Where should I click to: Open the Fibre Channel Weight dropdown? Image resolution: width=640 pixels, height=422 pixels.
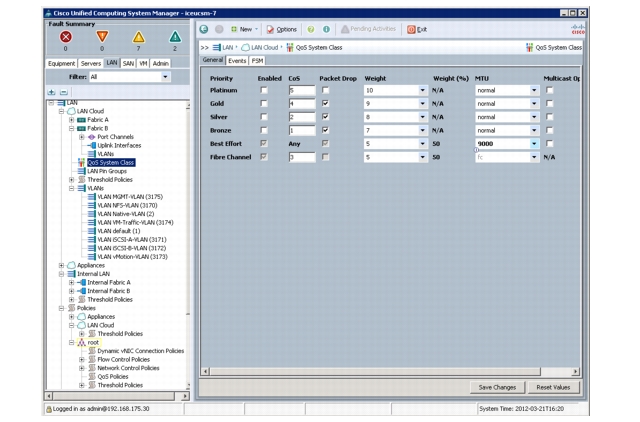click(422, 157)
